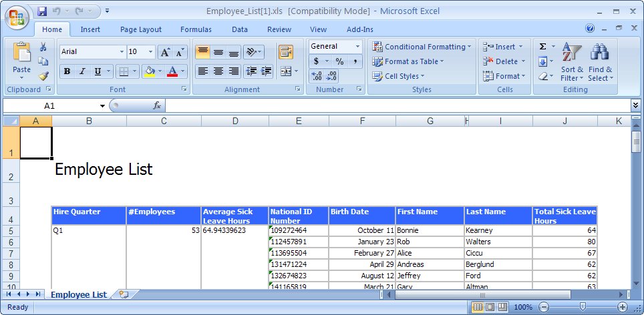The width and height of the screenshot is (644, 315).
Task: Toggle Wrap Text in Alignment group
Action: pos(286,52)
